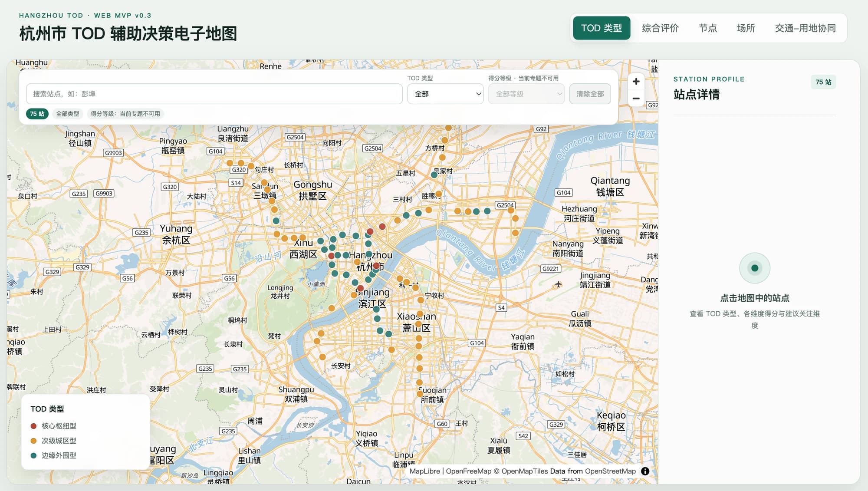Screen dimensions: 868x491
Task: Click the Hezhuang 河庄街道 map label
Action: pos(579,214)
